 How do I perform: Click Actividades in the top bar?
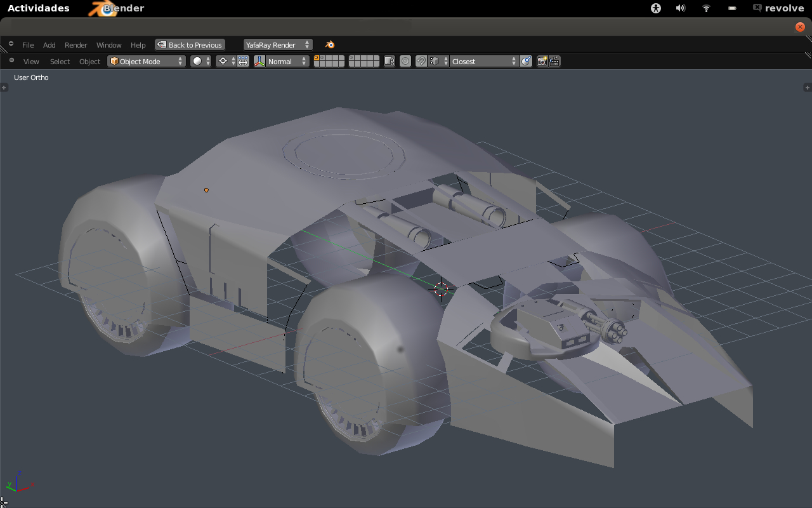click(x=38, y=8)
